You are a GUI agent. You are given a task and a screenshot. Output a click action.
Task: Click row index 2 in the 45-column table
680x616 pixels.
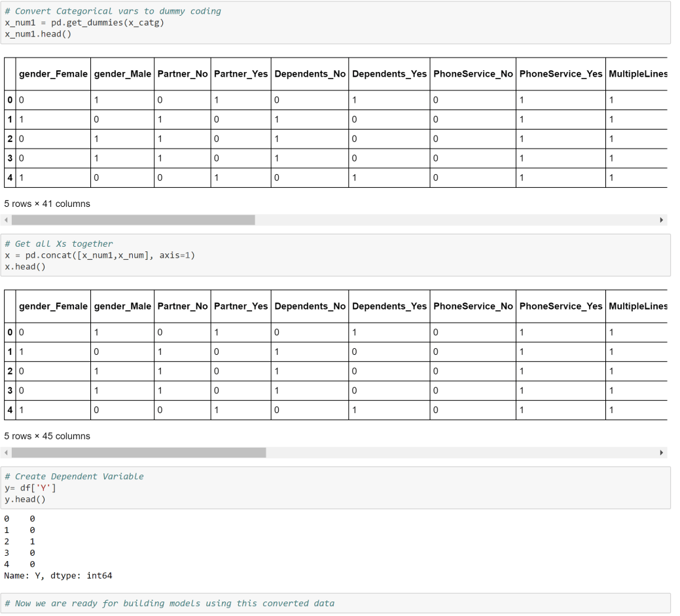10,371
